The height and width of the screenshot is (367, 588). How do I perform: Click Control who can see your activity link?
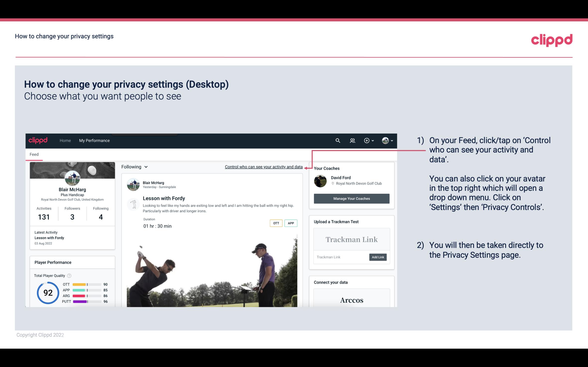click(263, 167)
